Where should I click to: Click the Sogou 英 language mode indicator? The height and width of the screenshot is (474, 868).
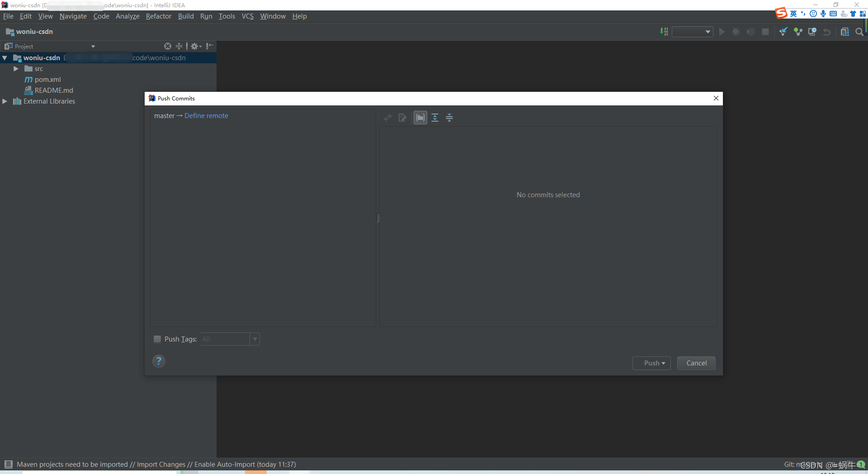[793, 14]
